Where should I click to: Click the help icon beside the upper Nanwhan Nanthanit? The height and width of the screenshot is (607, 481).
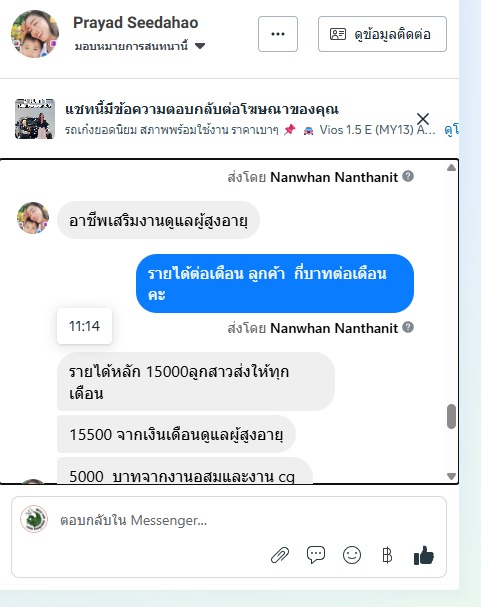[408, 177]
